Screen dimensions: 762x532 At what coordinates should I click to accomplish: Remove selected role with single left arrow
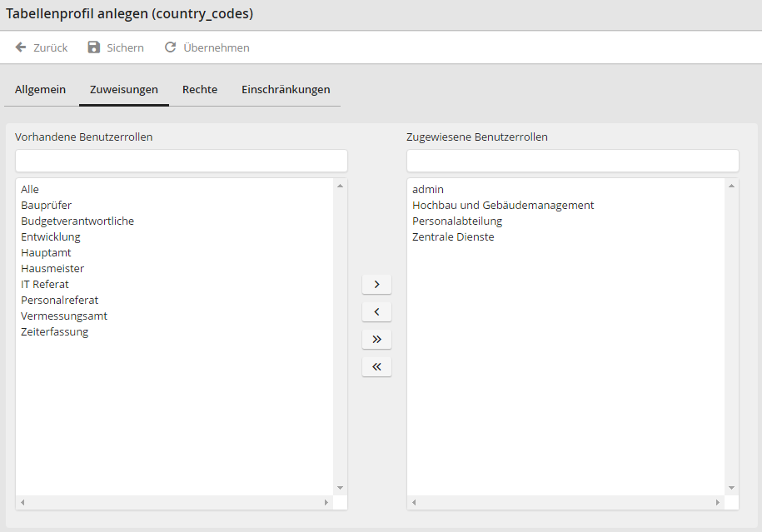click(x=376, y=312)
